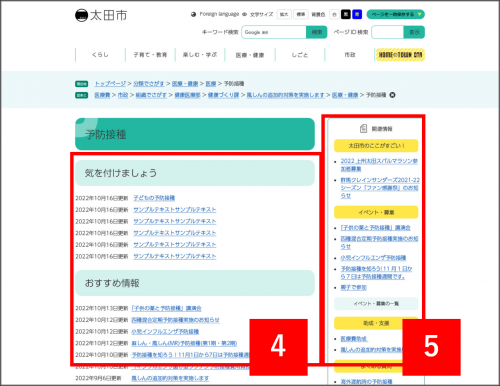Image resolution: width=500 pixels, height=386 pixels.
Task: Click the eye icon beside 文字サイズ
Action: coord(244,14)
